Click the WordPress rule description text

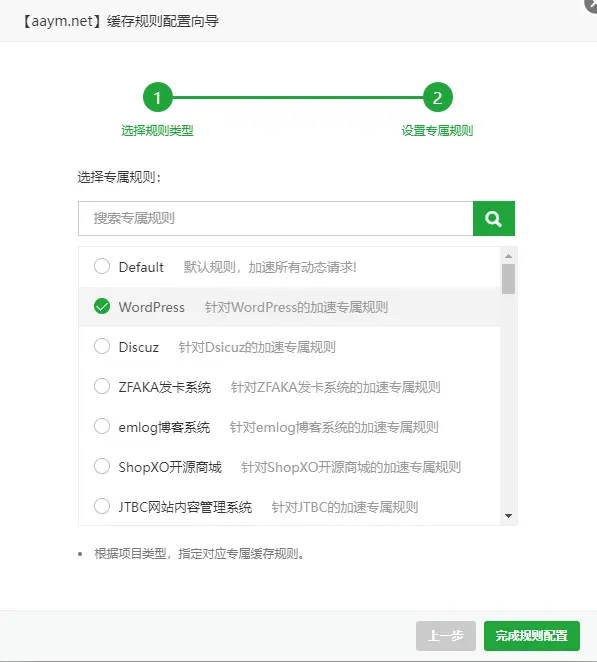tap(296, 307)
